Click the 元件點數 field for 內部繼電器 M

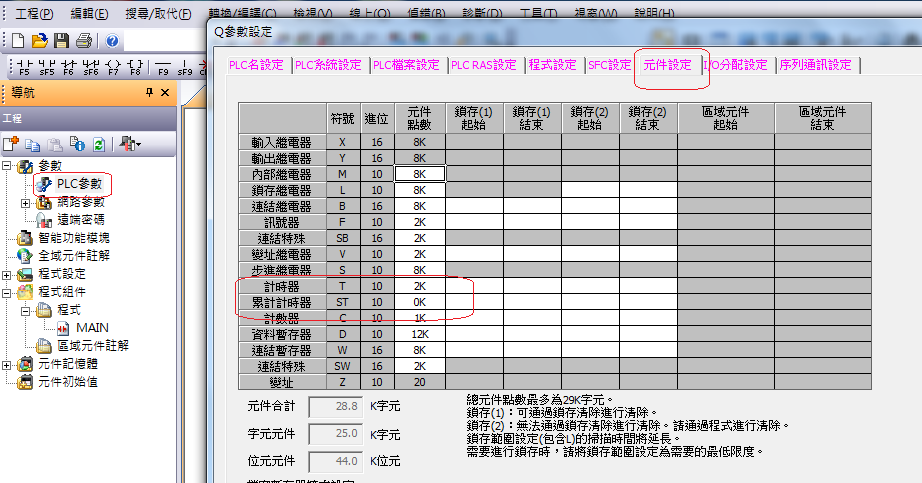pos(419,174)
